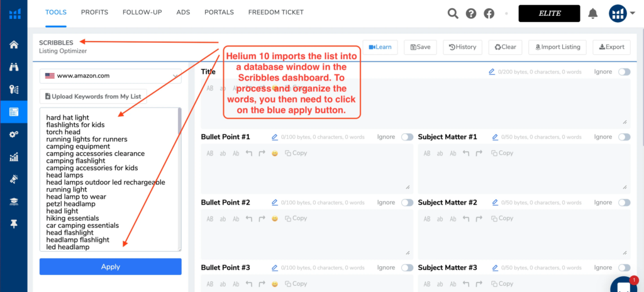The image size is (644, 292).
Task: Click the keyword list scrollbar
Action: pos(179,121)
